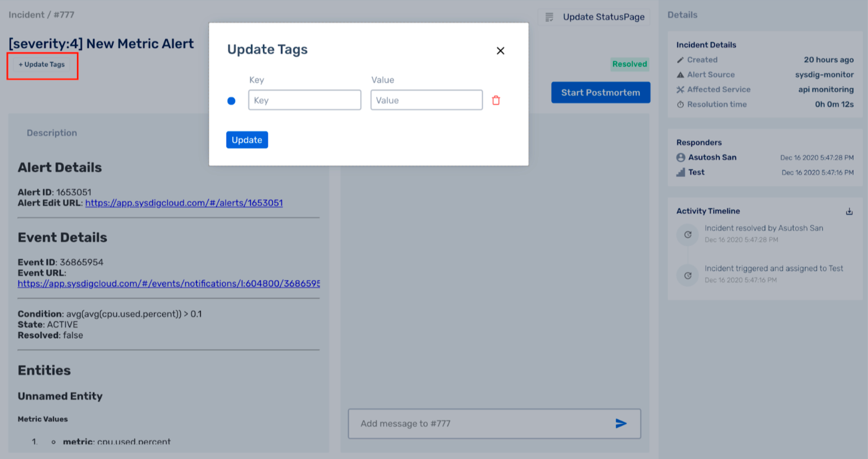Open the Alert Edit URL link

coord(184,203)
